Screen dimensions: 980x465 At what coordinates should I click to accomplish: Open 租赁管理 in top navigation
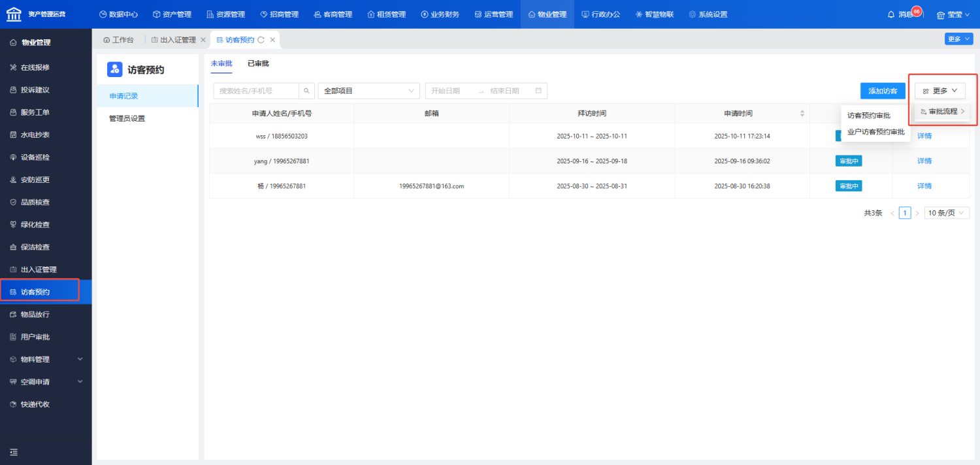387,14
